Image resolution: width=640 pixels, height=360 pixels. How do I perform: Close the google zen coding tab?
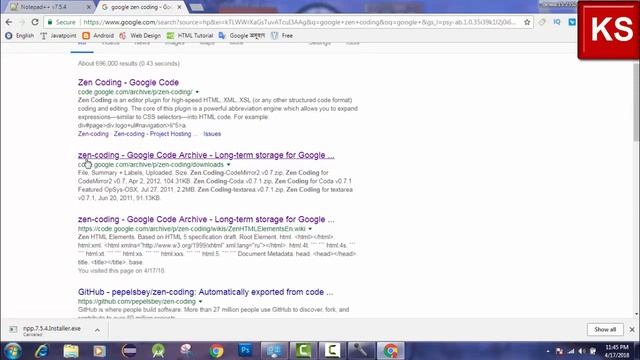[x=179, y=7]
